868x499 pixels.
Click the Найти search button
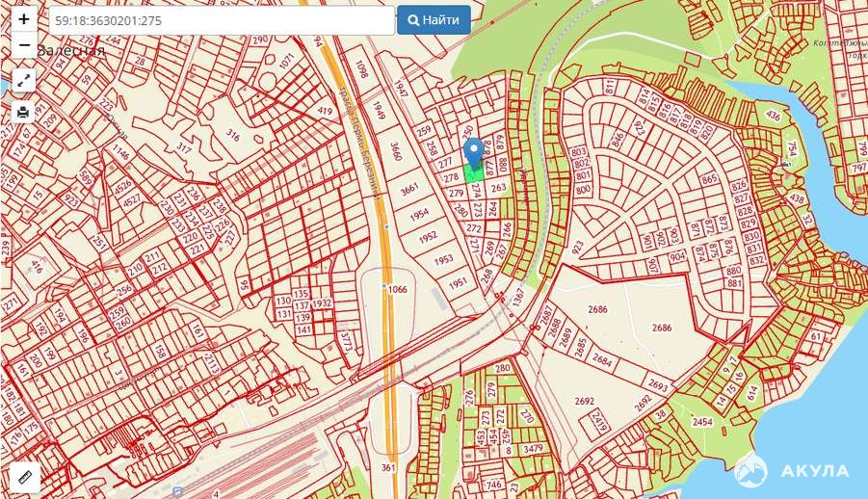coord(434,20)
